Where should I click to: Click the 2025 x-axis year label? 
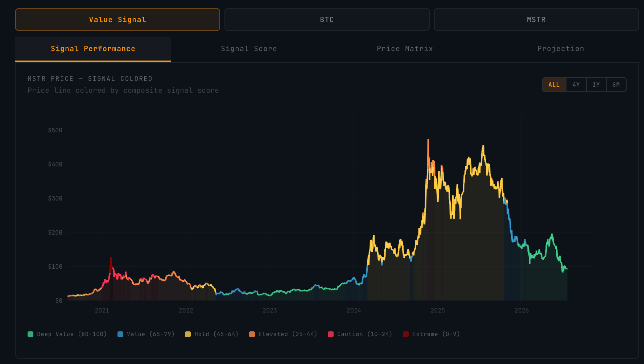click(x=438, y=310)
